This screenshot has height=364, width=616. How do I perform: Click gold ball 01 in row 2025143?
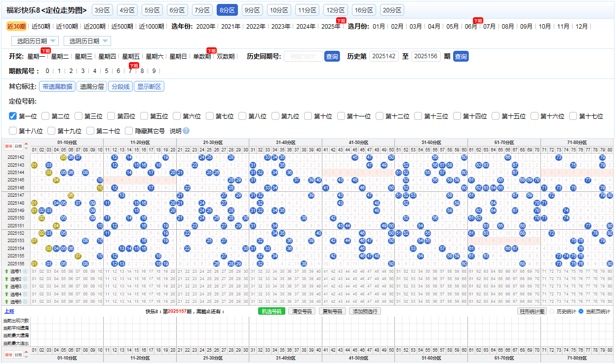[34, 165]
